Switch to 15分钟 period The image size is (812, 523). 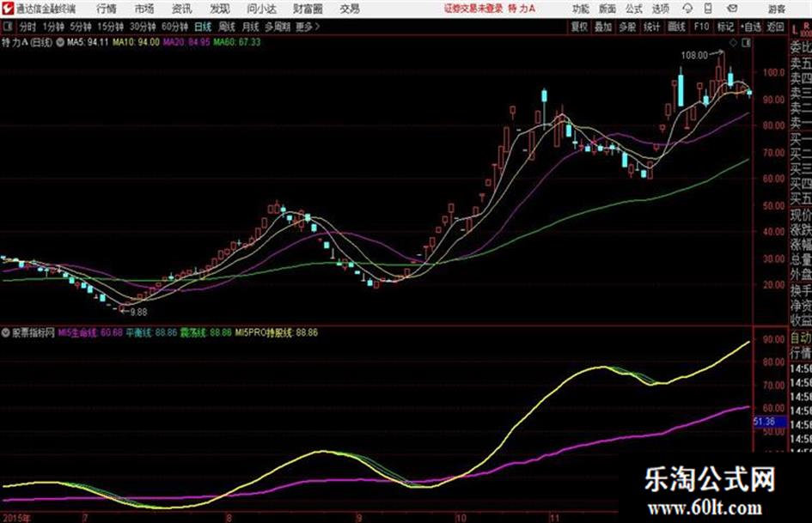click(x=111, y=27)
